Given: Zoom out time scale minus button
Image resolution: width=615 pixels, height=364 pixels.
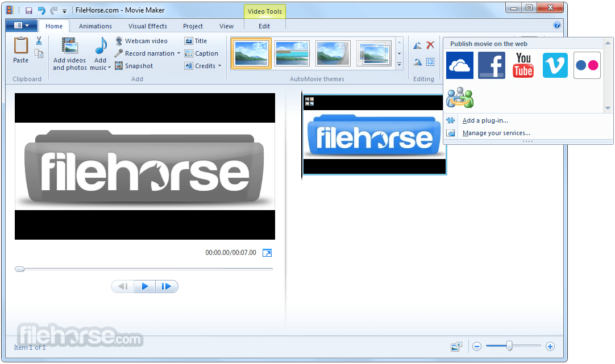Looking at the screenshot, I should tap(477, 346).
